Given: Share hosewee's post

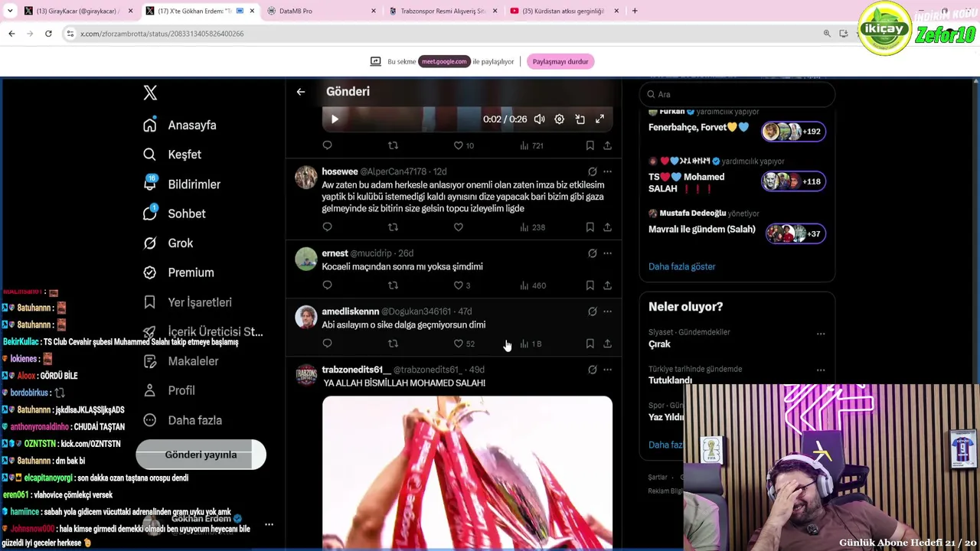Looking at the screenshot, I should (607, 227).
